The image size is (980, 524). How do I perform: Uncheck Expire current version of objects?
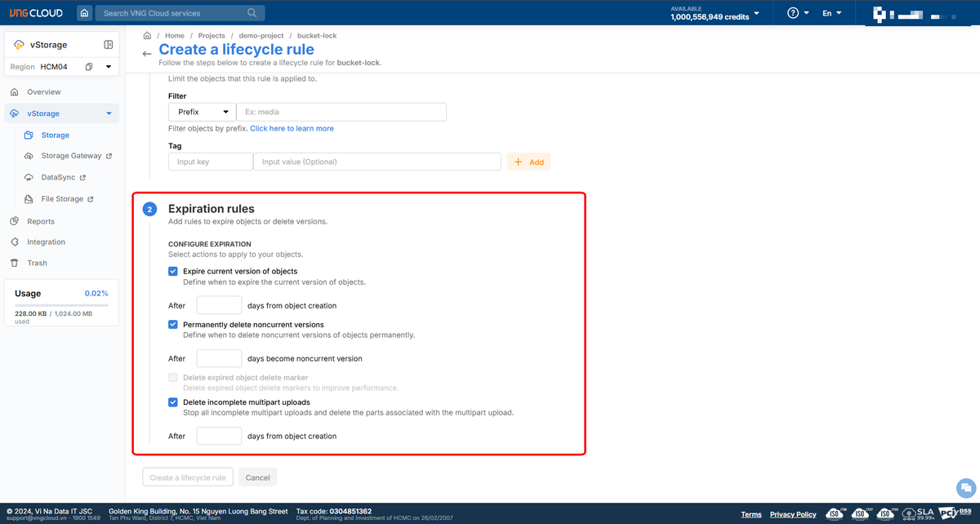173,271
